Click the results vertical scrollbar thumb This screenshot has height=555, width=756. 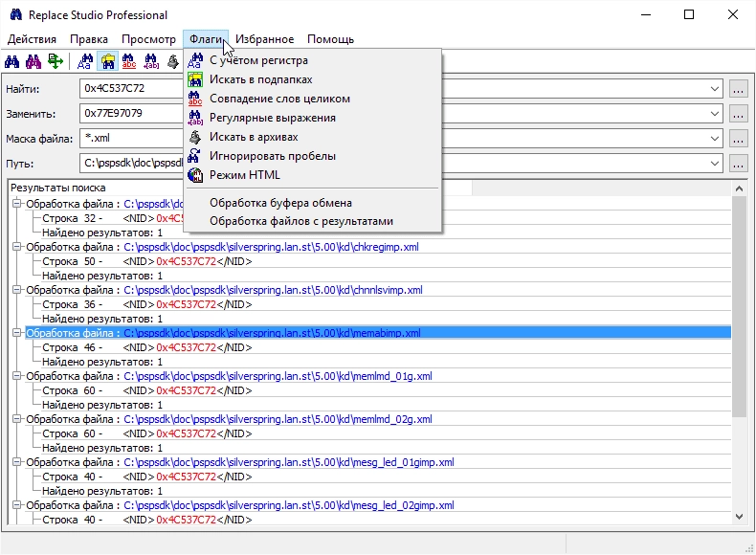(x=739, y=306)
